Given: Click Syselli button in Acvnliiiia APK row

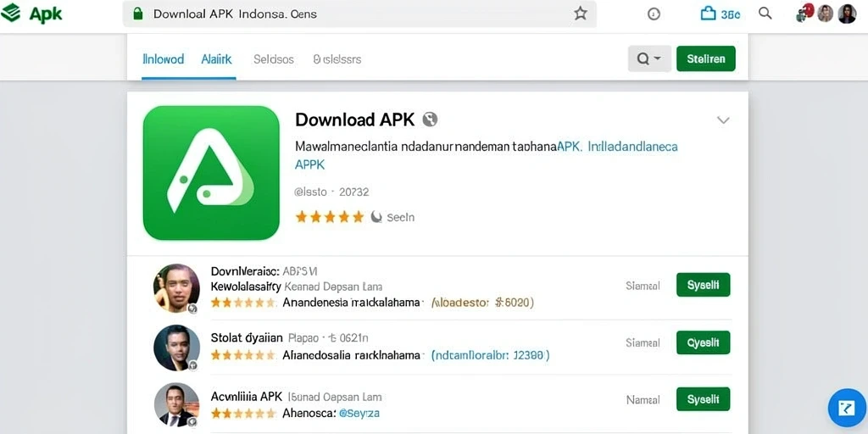Looking at the screenshot, I should [x=703, y=398].
